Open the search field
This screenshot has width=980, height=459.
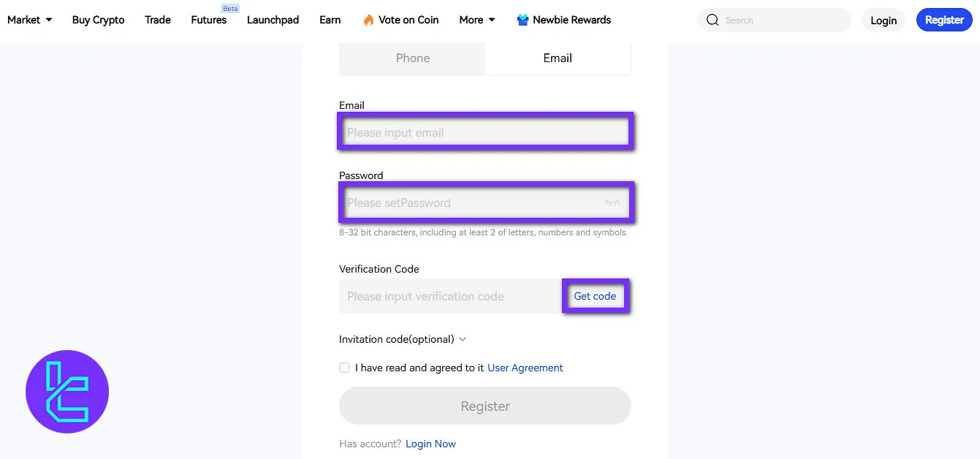(x=775, y=20)
